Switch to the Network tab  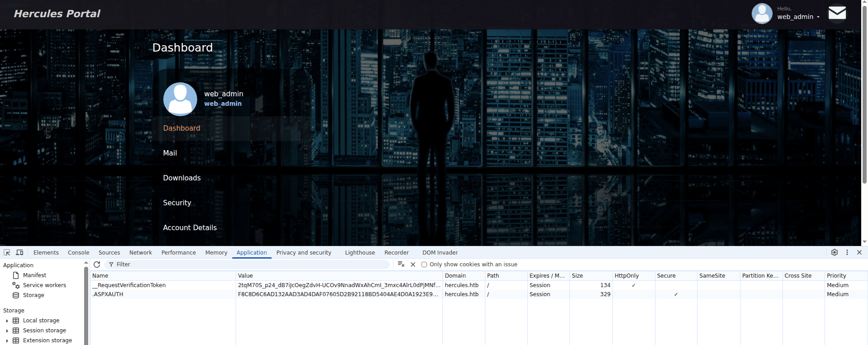(141, 253)
